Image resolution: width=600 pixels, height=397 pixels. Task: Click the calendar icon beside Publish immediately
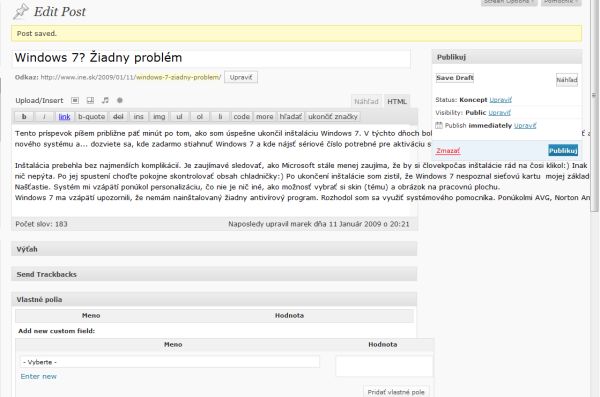pyautogui.click(x=439, y=125)
